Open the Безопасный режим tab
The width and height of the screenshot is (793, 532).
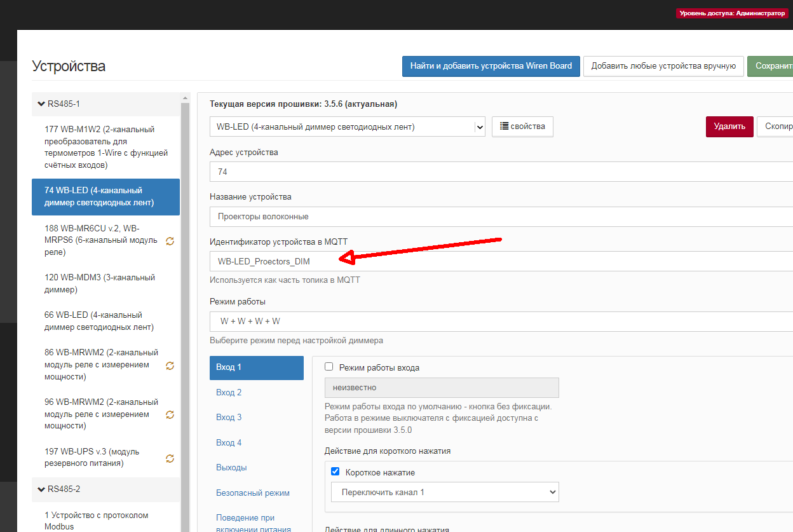pos(252,493)
